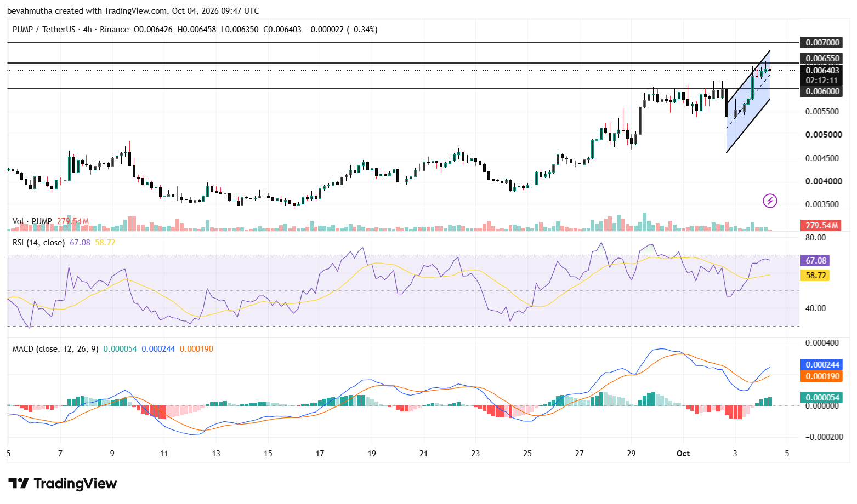
Task: Click the green 0.000054 histogram axis label
Action: pyautogui.click(x=821, y=398)
